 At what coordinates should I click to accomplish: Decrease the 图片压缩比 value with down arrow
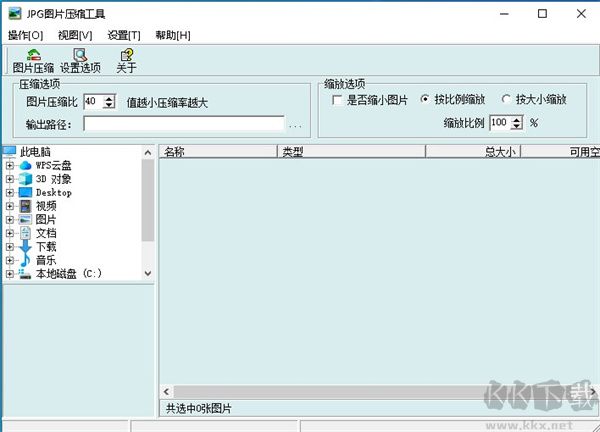(x=109, y=105)
